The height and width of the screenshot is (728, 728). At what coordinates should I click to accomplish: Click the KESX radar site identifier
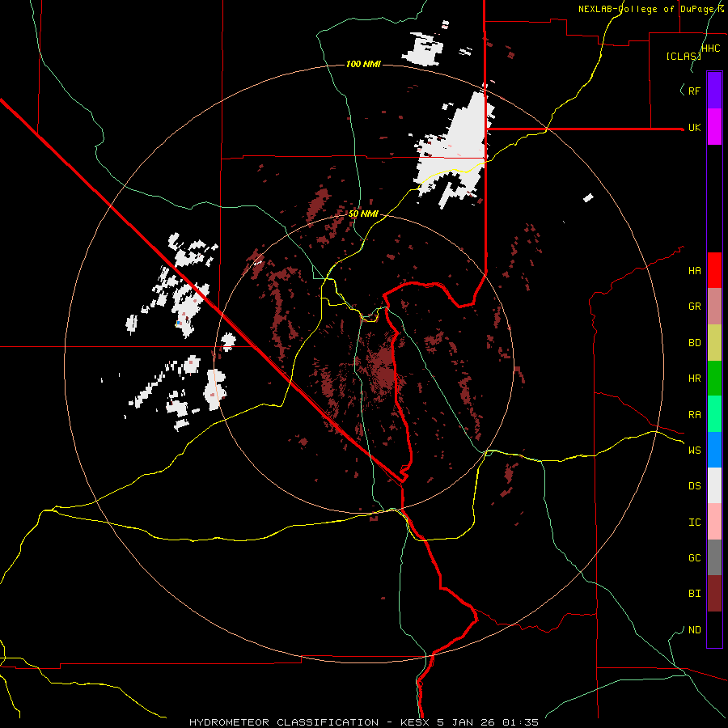[416, 722]
